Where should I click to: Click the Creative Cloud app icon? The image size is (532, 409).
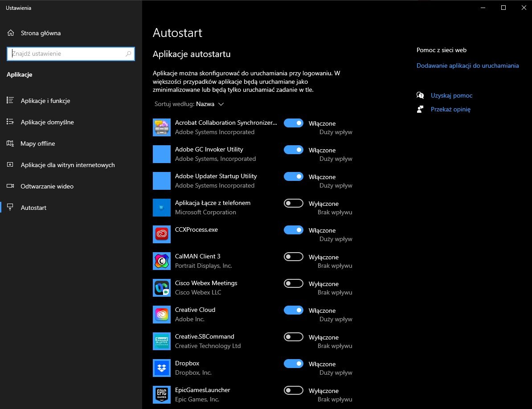161,315
